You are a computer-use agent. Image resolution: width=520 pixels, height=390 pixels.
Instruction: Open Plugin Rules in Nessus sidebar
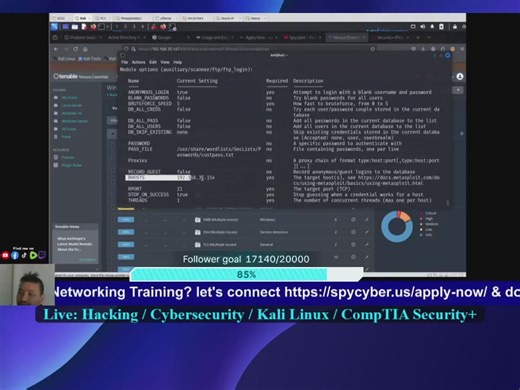[x=71, y=165]
